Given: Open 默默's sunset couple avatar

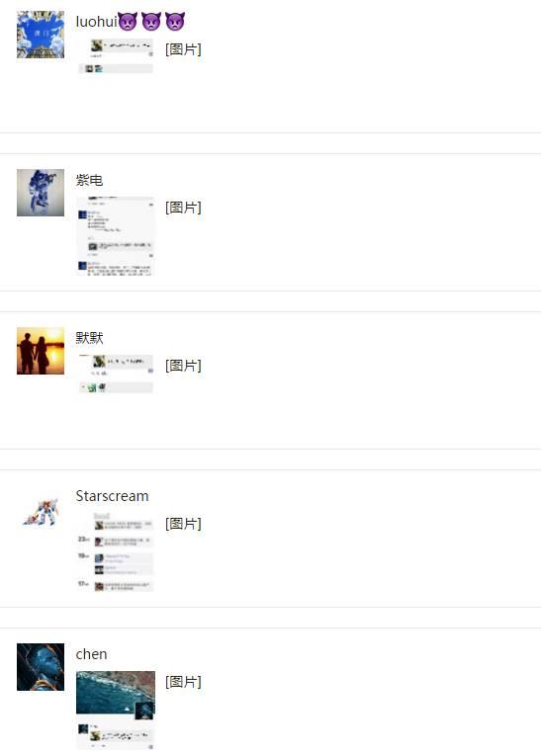Looking at the screenshot, I should coord(41,351).
